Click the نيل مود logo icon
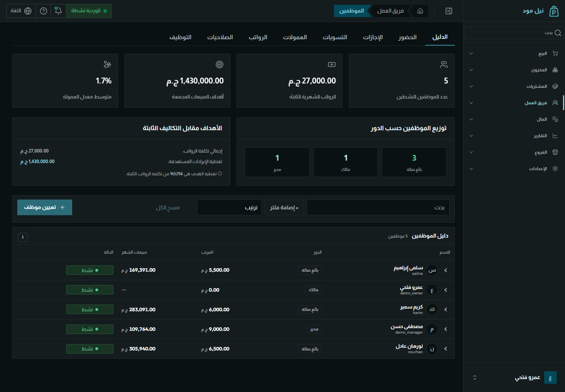Screen dimensions: 565x392 pos(554,11)
